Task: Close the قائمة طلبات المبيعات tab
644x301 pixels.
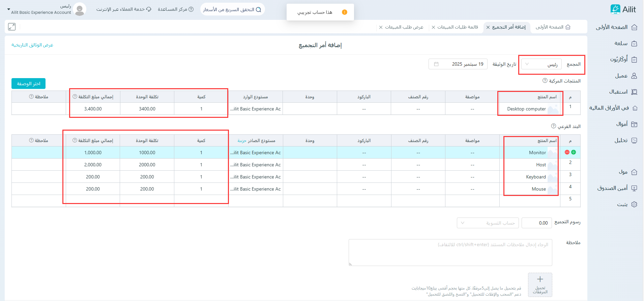Action: [433, 27]
